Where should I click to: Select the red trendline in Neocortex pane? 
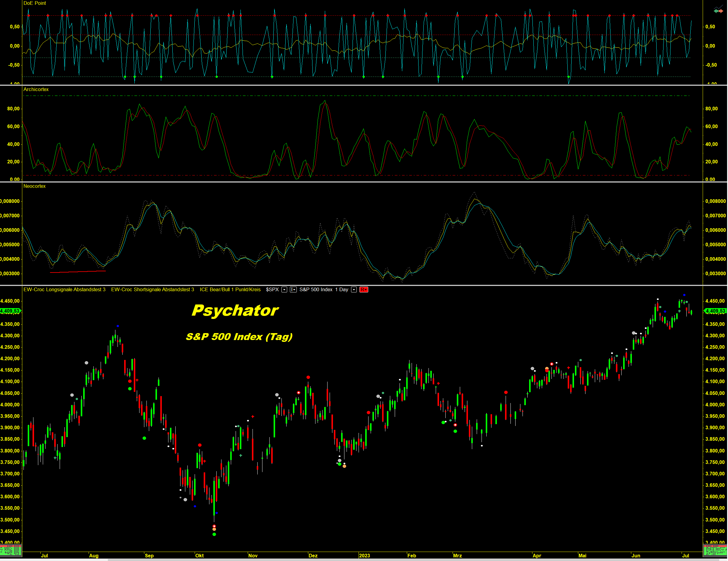78,272
